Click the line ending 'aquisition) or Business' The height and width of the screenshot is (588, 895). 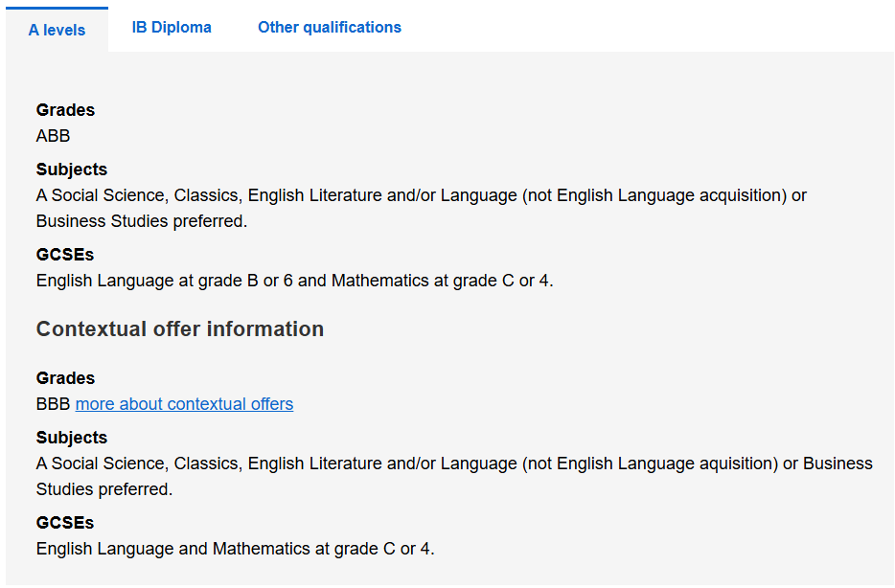click(x=454, y=464)
